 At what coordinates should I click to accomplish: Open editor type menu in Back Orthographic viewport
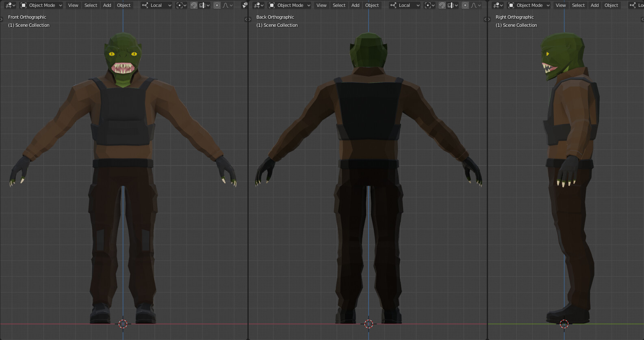pos(258,5)
